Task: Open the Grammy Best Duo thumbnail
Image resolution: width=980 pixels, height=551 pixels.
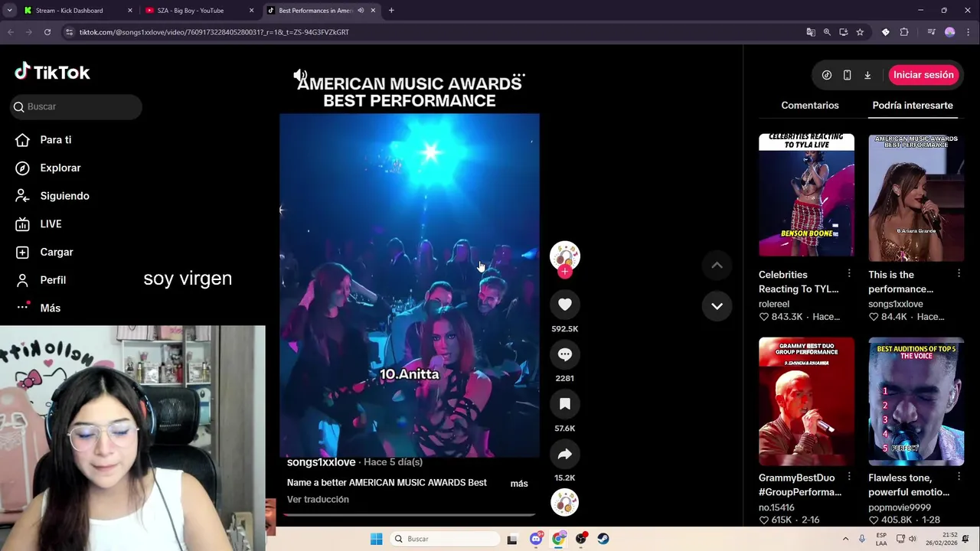Action: 806,401
